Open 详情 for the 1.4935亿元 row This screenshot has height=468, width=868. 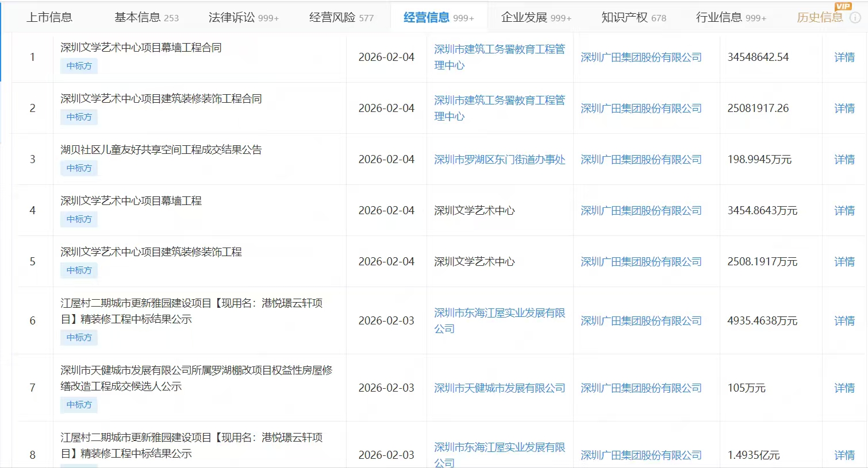point(844,455)
